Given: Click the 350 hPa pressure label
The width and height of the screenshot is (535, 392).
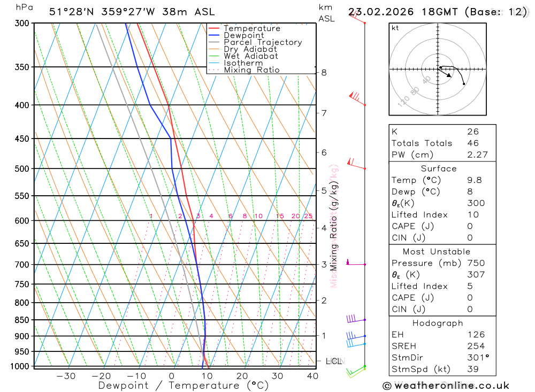Looking at the screenshot, I should pos(22,67).
